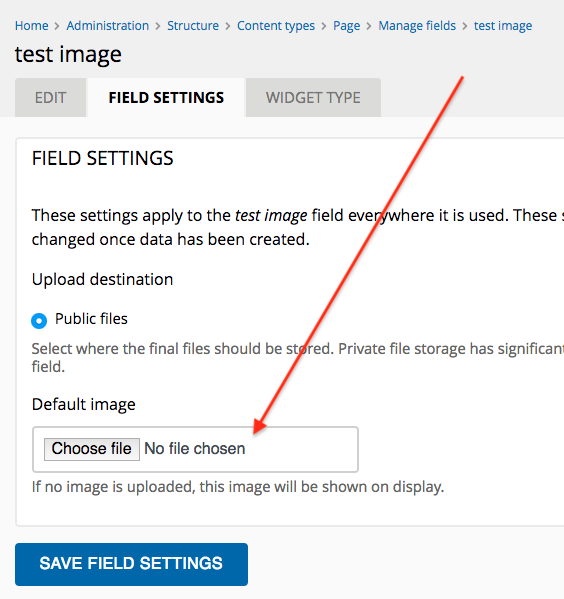The image size is (564, 599).
Task: Click the 'Default image' label
Action: pyautogui.click(x=84, y=404)
